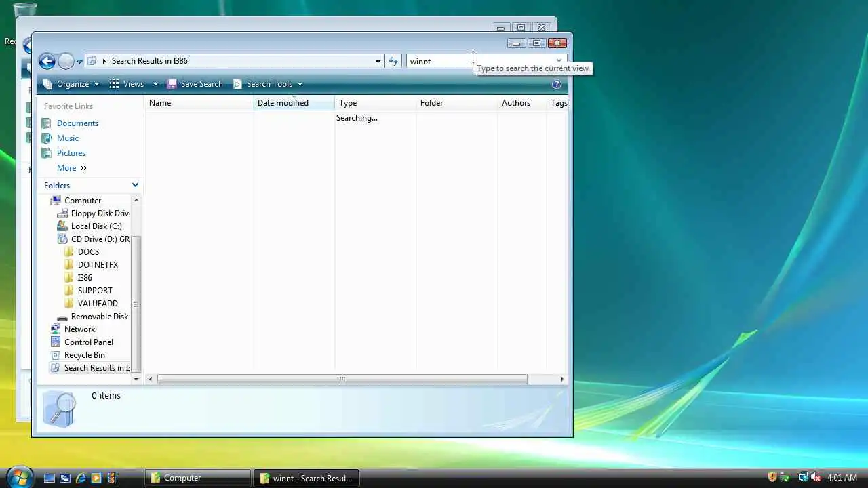Sort by the Name column header
This screenshot has width=868, height=488.
coord(199,103)
